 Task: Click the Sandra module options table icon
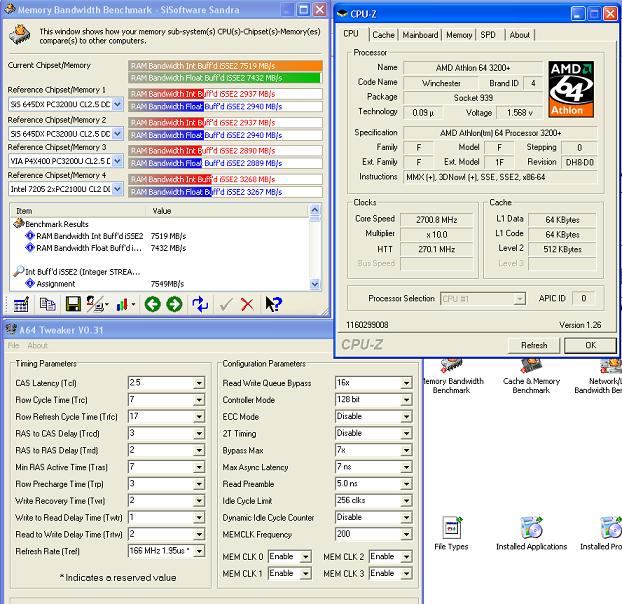21,304
